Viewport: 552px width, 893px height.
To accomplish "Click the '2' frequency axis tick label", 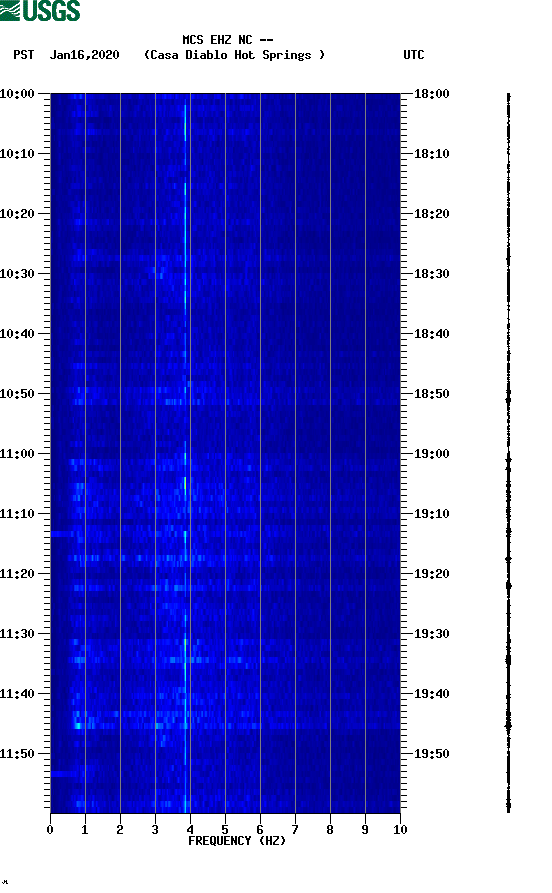I will (120, 830).
